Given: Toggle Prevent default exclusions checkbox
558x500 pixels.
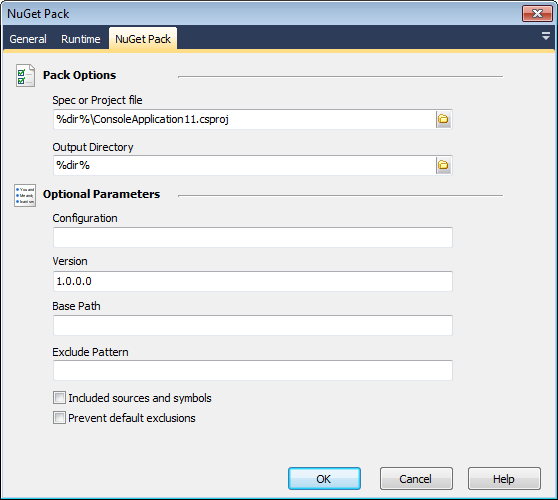Looking at the screenshot, I should pos(59,418).
